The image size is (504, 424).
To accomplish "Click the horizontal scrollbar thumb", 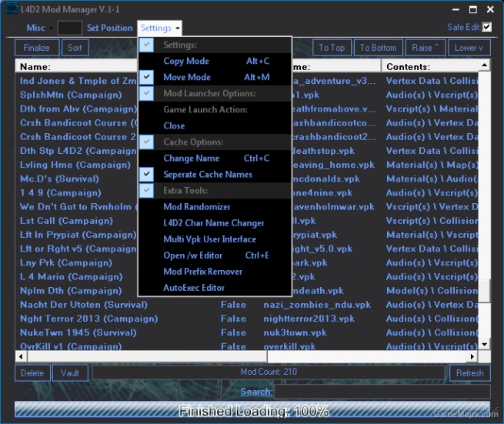I will tap(148, 356).
